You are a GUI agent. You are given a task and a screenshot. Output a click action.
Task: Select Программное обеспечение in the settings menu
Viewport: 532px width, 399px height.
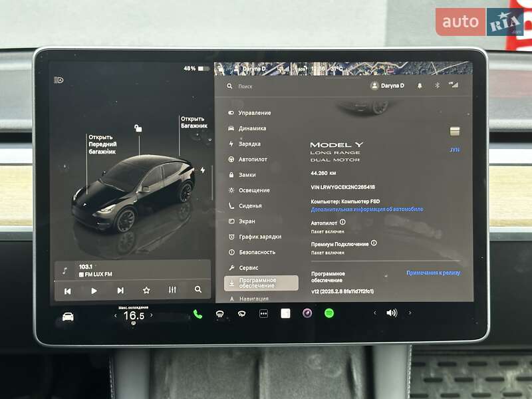tap(259, 282)
